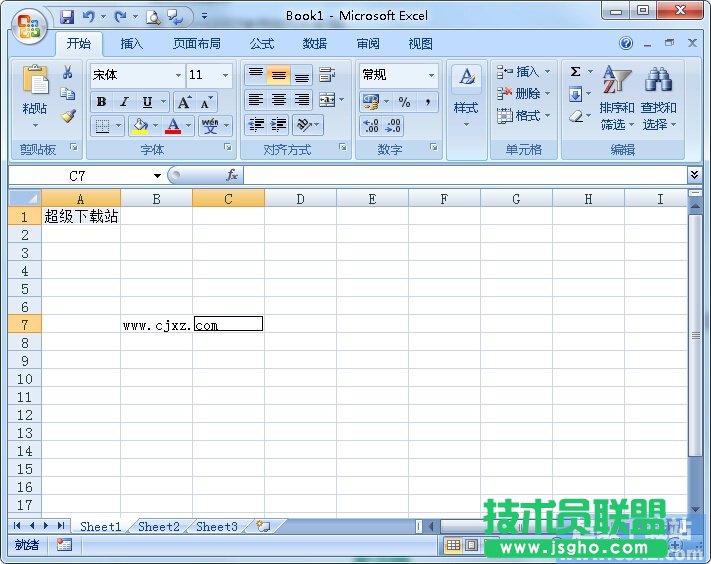
Task: Click the percent style icon
Action: click(404, 102)
